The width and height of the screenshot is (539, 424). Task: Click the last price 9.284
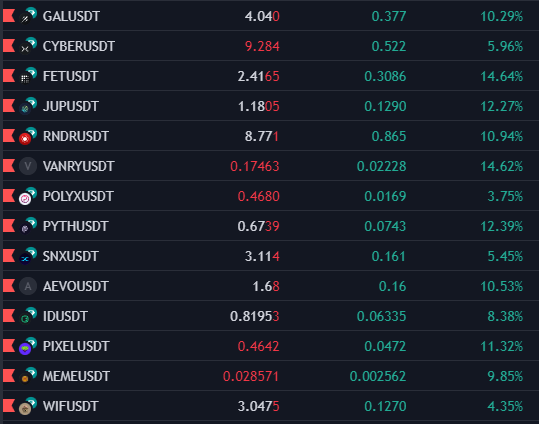coord(262,46)
